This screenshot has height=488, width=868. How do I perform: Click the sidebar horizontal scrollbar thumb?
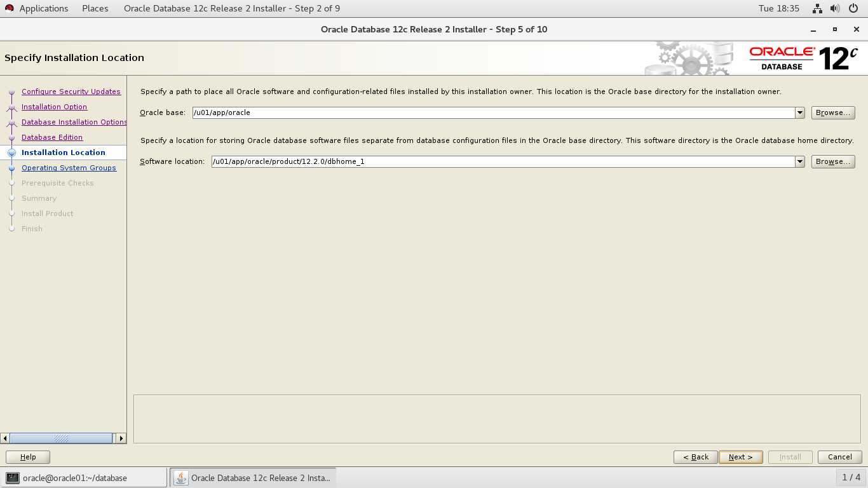coord(61,438)
